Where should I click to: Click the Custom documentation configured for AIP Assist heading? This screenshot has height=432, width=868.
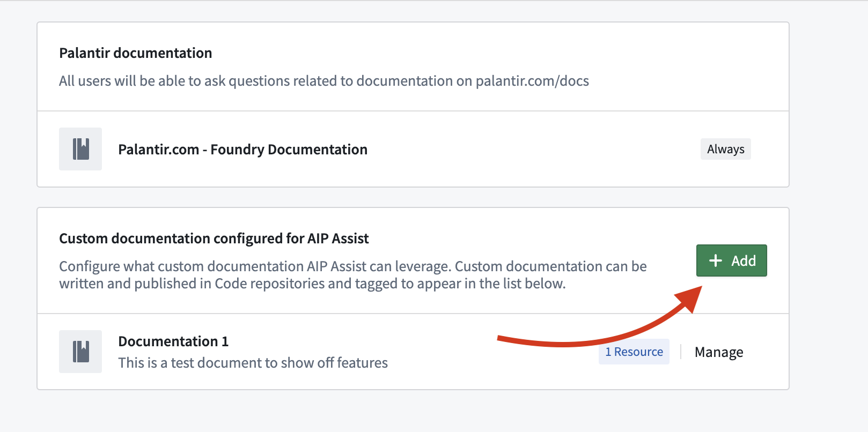(214, 239)
